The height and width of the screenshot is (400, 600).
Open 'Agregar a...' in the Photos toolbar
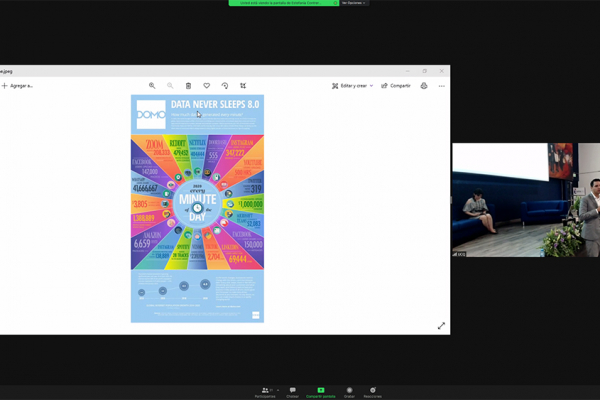click(x=17, y=86)
